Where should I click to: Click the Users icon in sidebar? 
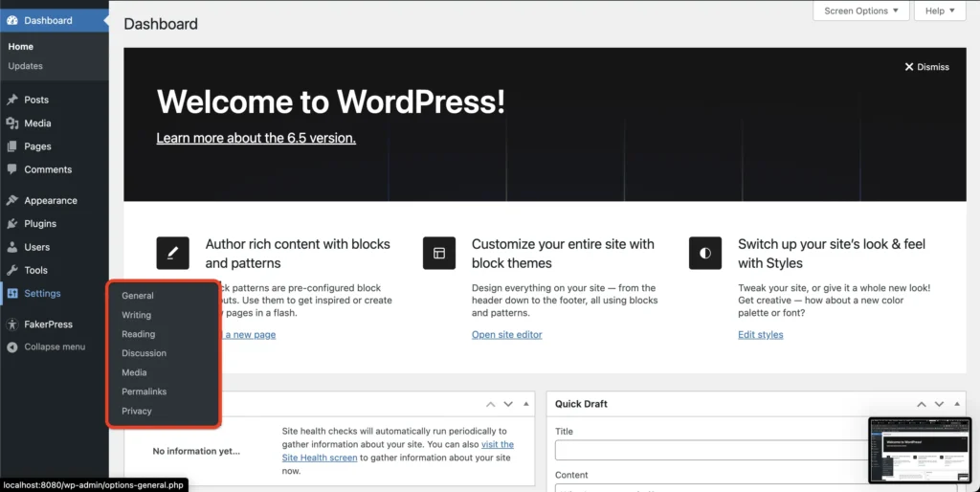tap(12, 247)
